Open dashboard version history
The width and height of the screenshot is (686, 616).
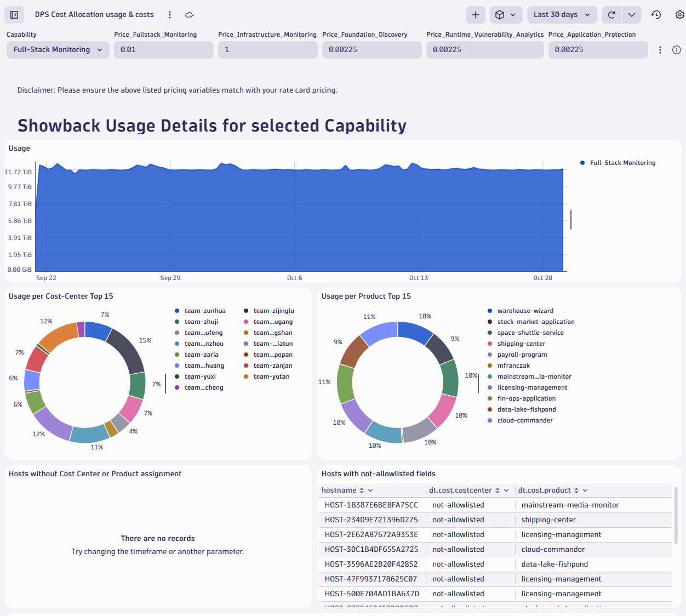tap(656, 15)
